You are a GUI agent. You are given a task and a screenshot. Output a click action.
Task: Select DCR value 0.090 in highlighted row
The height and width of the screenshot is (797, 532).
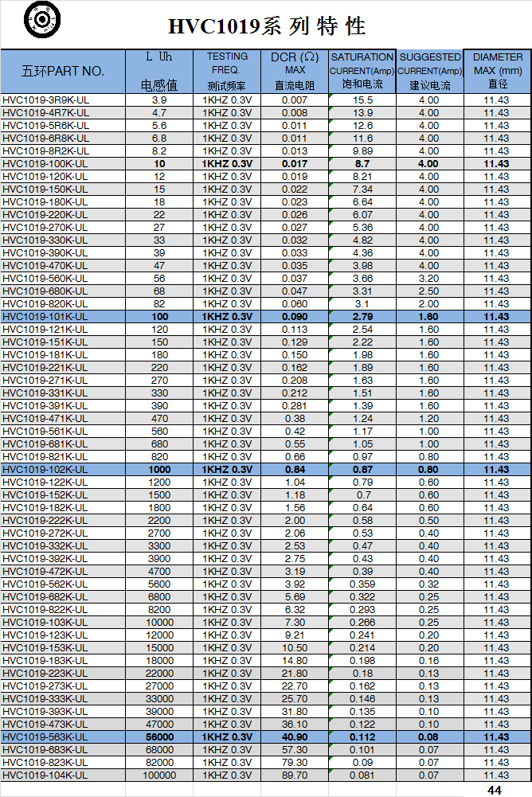[x=295, y=317]
